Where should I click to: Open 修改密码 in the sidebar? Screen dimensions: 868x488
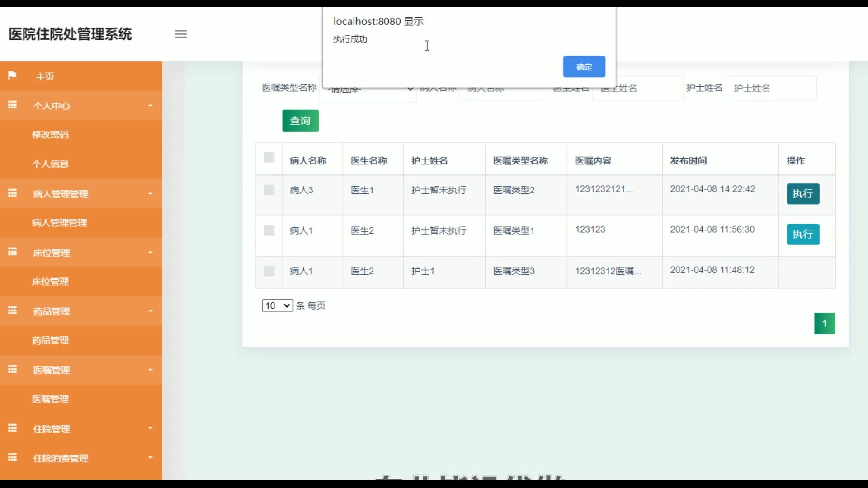50,135
